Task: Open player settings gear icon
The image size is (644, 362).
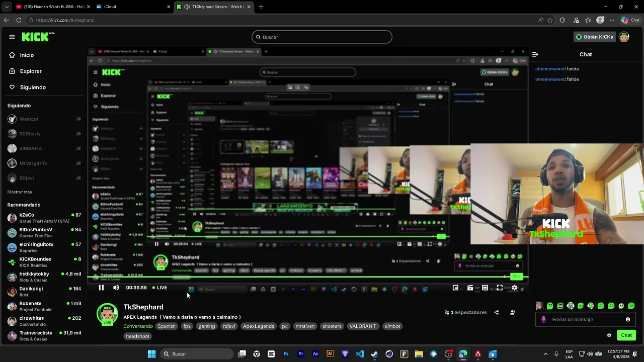Action: tap(514, 288)
